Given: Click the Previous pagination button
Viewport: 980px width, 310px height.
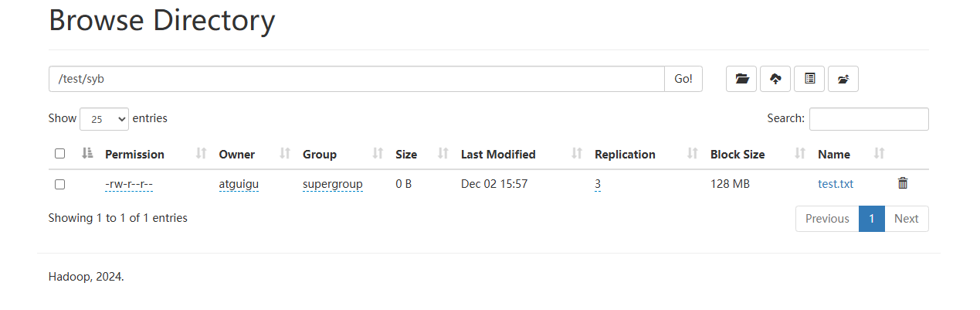Looking at the screenshot, I should [827, 219].
